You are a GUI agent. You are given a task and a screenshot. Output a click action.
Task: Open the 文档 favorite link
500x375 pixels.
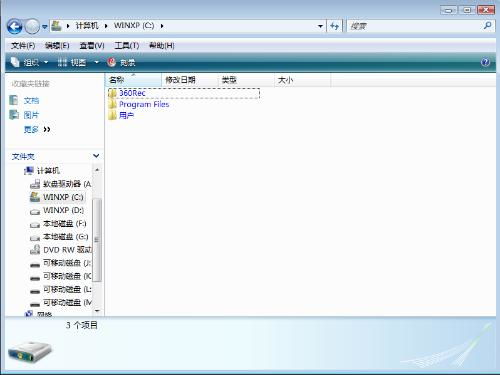pyautogui.click(x=31, y=101)
